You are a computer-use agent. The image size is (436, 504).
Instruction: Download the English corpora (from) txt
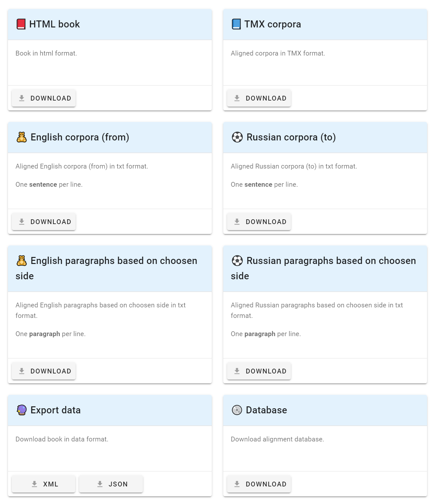(x=44, y=222)
